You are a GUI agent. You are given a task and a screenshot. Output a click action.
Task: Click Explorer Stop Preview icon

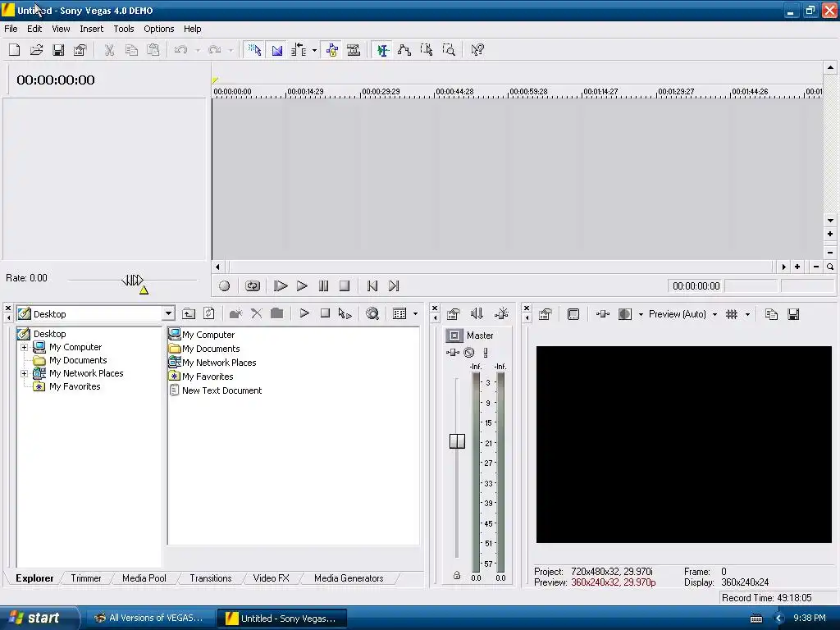(325, 313)
